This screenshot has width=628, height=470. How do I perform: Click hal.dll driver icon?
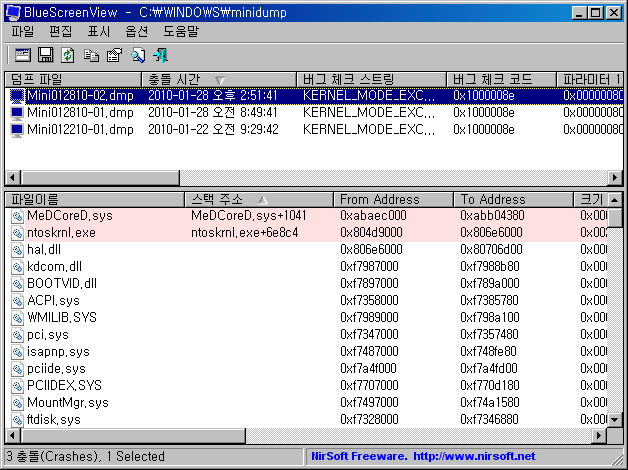[17, 250]
